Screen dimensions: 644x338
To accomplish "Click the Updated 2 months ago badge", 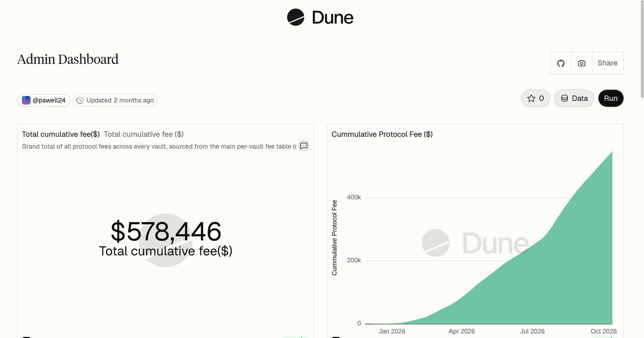I will coord(115,100).
